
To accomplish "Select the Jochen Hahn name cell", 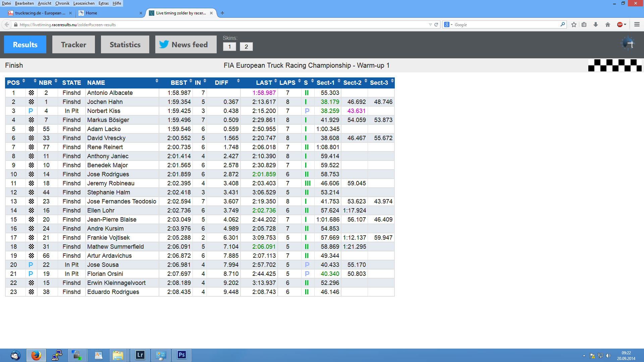I will pos(122,102).
